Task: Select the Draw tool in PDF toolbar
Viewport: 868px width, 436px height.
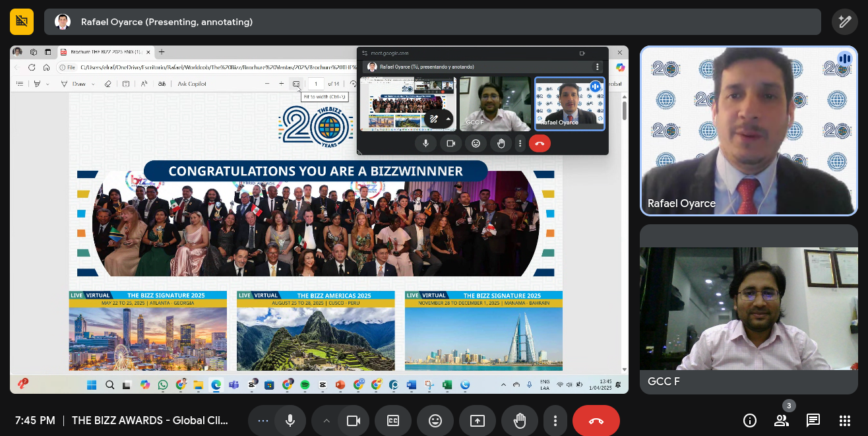Action: 75,84
